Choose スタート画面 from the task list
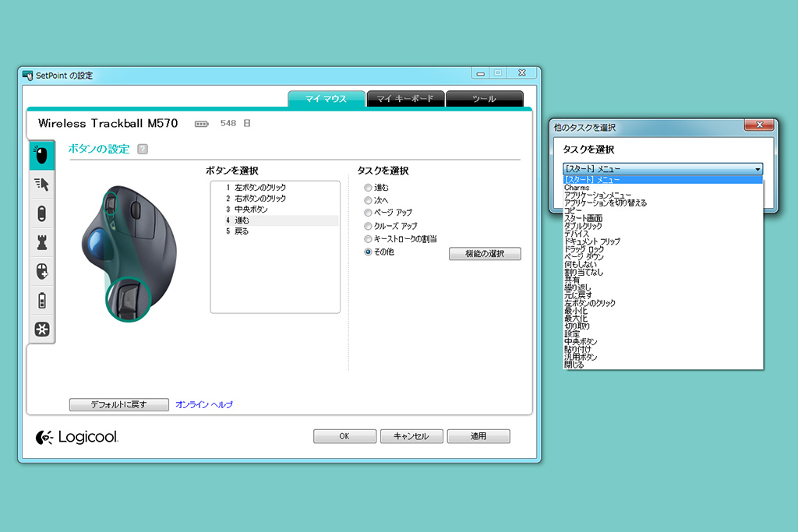This screenshot has width=798, height=532. (x=663, y=218)
